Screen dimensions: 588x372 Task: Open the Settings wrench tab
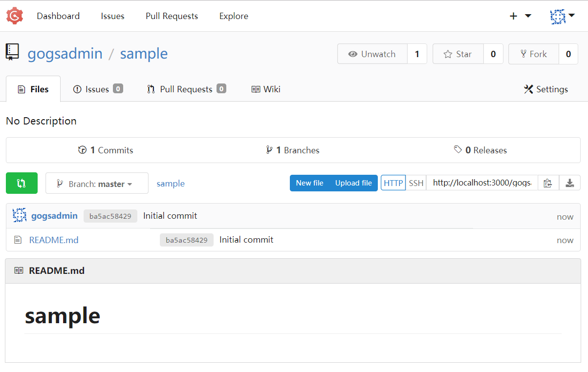pyautogui.click(x=545, y=89)
